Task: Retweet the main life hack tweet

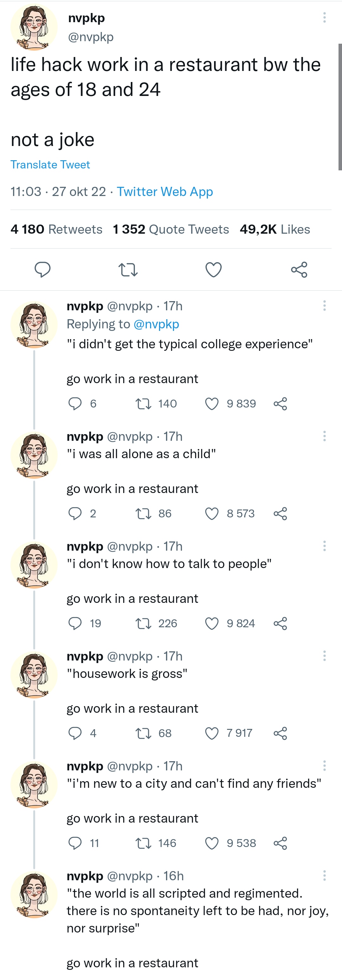Action: tap(128, 270)
